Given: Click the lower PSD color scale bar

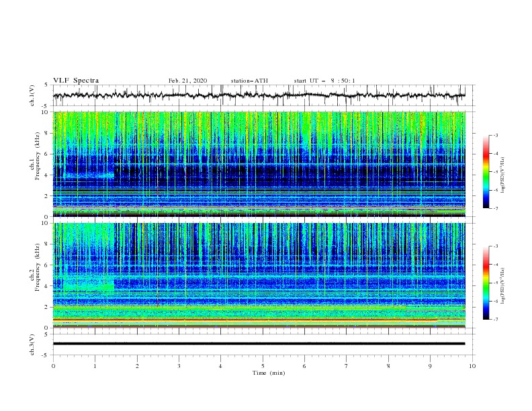Looking at the screenshot, I should (486, 283).
